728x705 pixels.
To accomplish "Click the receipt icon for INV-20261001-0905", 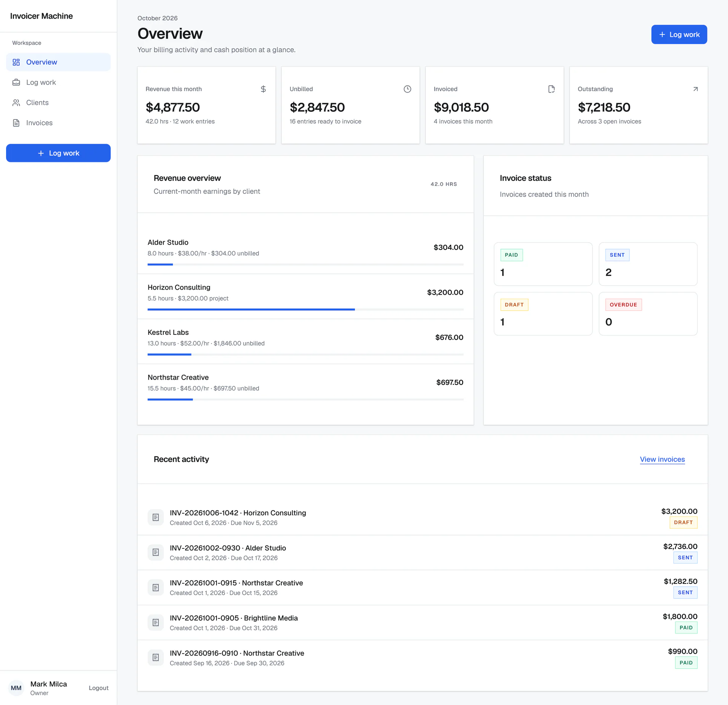I will coord(155,622).
